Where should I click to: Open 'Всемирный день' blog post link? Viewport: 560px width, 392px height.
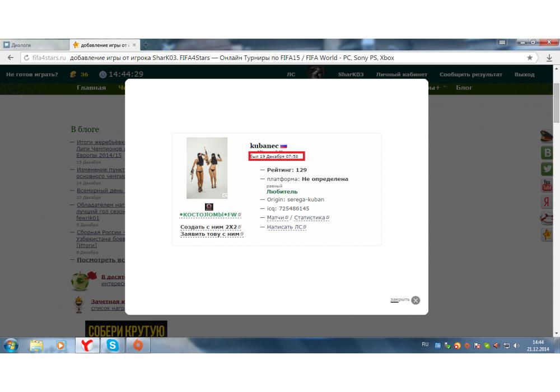[100, 190]
